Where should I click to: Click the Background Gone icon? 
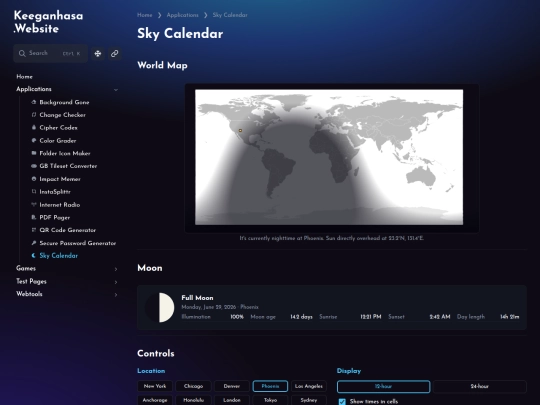pos(34,102)
